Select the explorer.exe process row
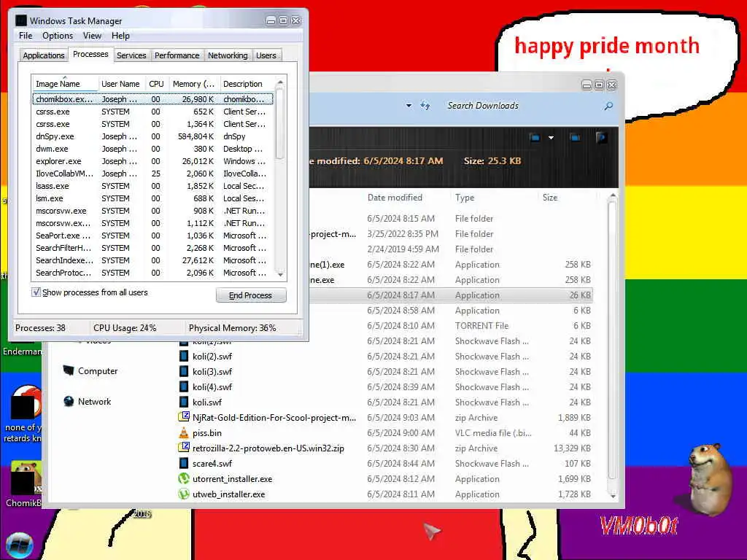 pos(152,161)
